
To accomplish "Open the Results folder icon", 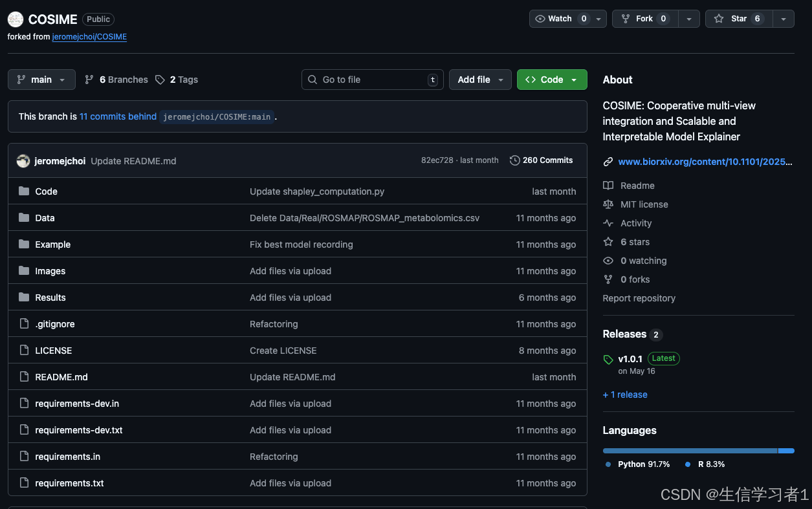I will pyautogui.click(x=24, y=298).
